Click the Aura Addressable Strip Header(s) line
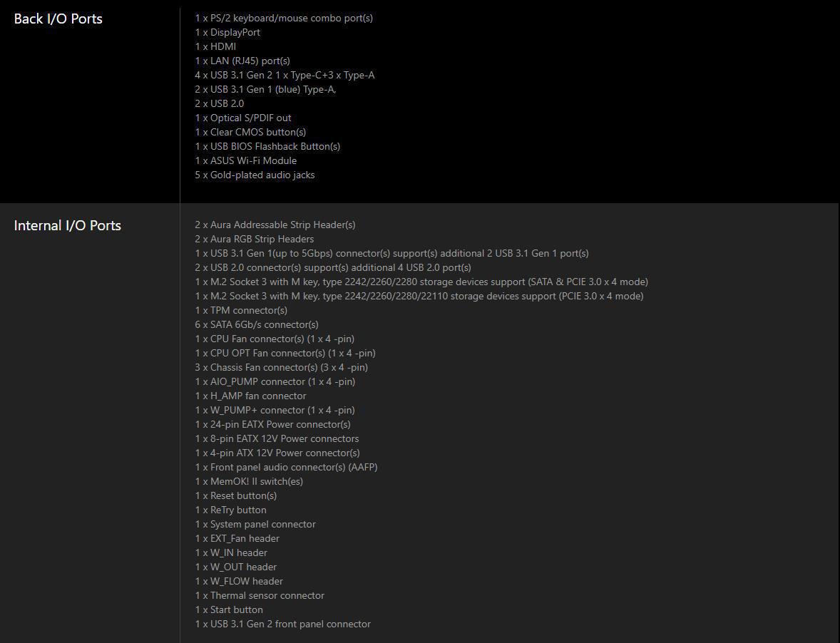 click(x=275, y=225)
